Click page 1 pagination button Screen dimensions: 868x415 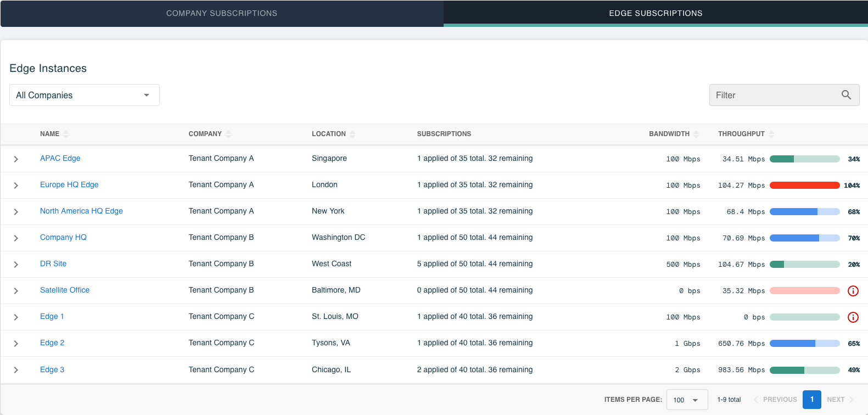point(812,400)
